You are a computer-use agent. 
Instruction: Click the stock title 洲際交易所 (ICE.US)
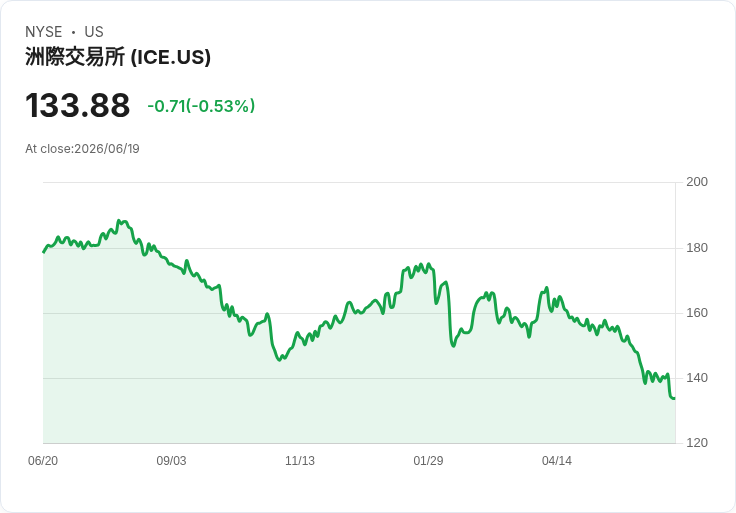tap(118, 57)
